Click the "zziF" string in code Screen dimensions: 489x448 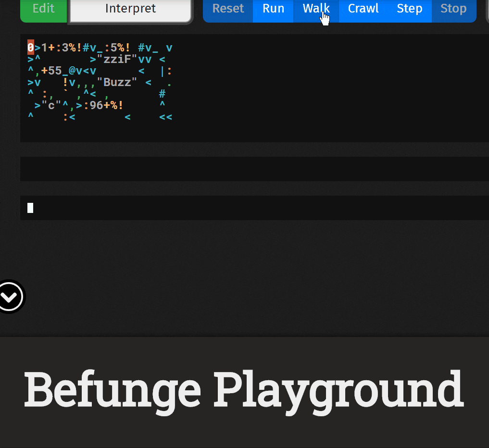point(117,59)
